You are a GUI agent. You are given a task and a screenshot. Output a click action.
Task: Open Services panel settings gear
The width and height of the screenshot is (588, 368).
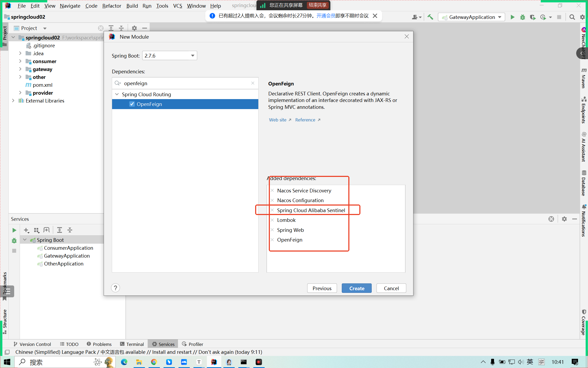(x=564, y=219)
